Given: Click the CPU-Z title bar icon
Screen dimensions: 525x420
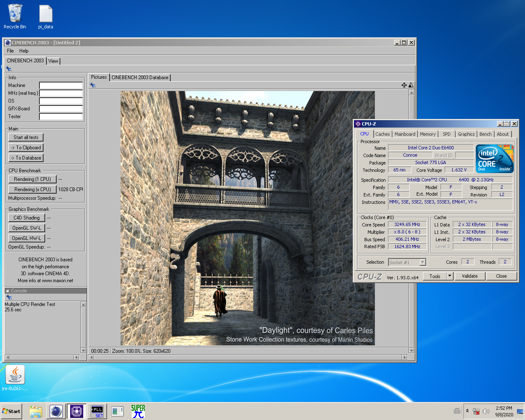Looking at the screenshot, I should (358, 124).
